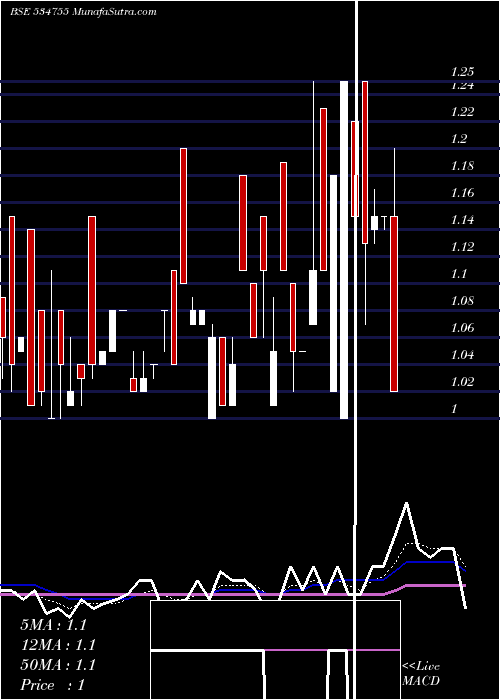Click the 50MA : 1.1 readout
Viewport: 500px width, 700px height.
[x=58, y=665]
